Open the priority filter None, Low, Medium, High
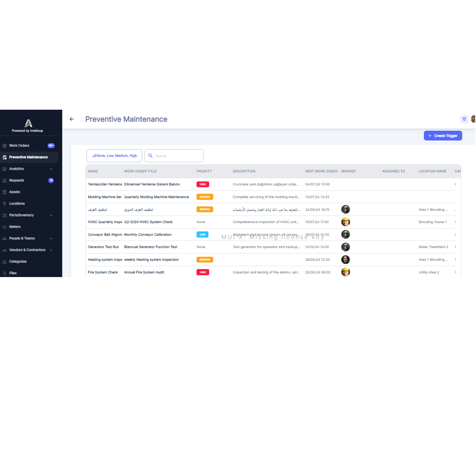The image size is (476, 476). coord(114,155)
